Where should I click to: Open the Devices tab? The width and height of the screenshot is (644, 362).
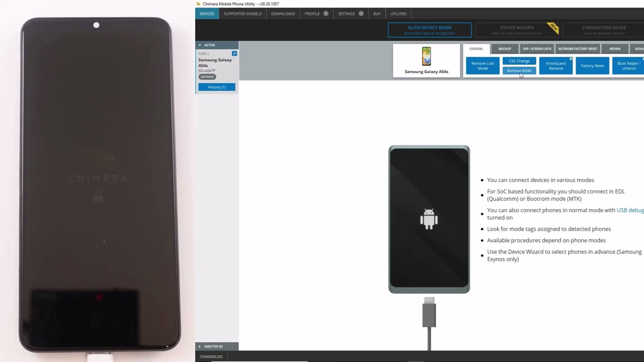click(207, 14)
